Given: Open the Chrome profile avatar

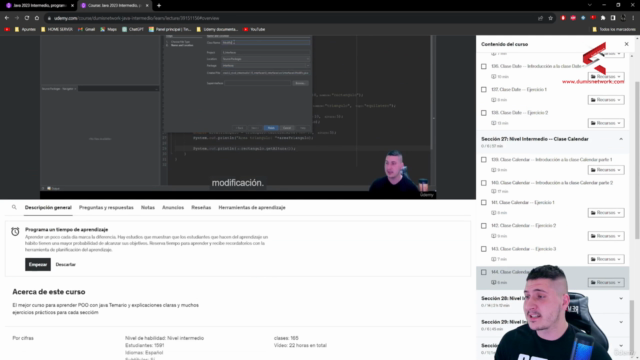Looking at the screenshot, I should pos(623,18).
